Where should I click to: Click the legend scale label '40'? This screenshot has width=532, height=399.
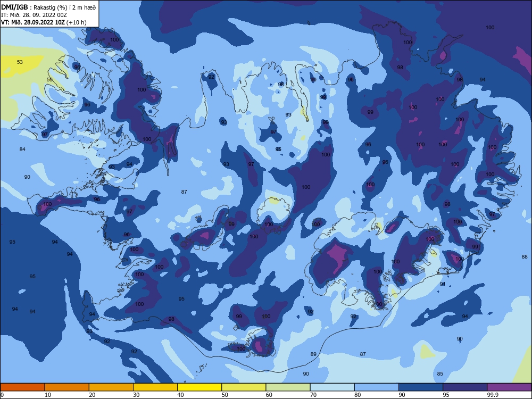180,395
